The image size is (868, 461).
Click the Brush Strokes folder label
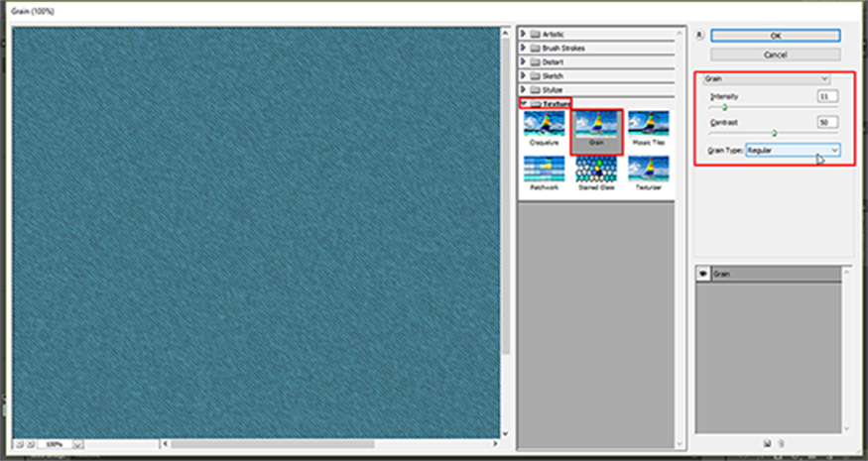pos(563,49)
